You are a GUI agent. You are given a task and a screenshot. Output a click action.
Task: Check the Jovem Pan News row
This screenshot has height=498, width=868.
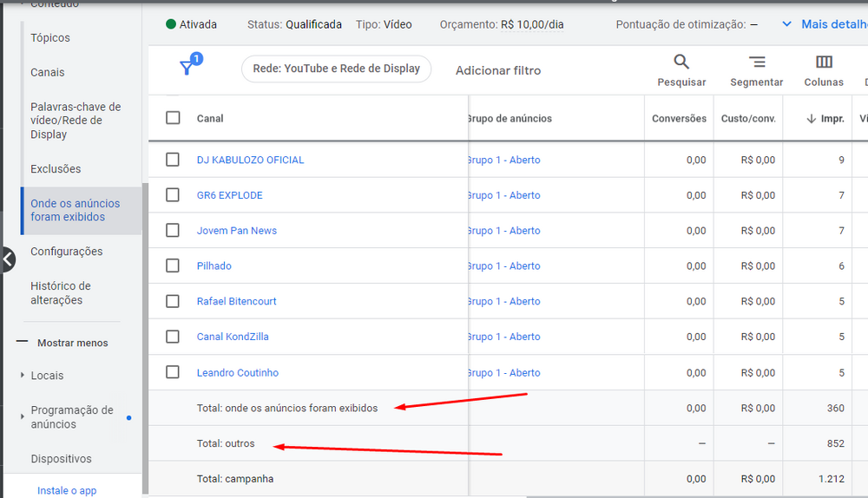(x=173, y=230)
